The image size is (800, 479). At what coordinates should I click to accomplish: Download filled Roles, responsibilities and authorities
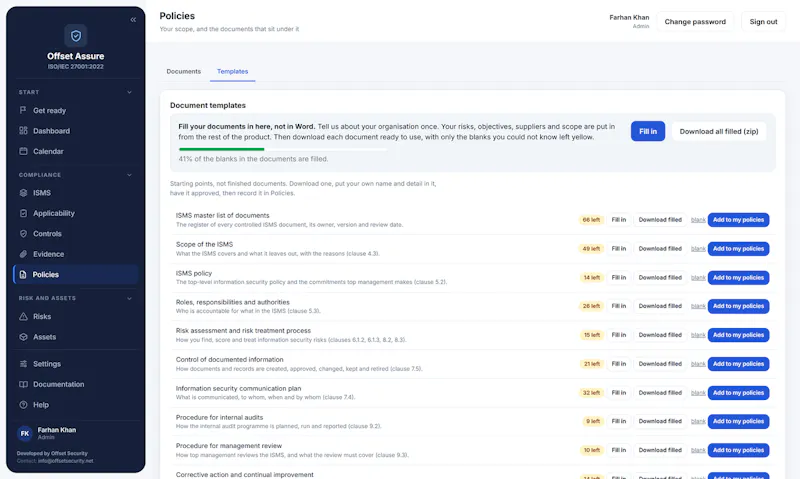click(660, 306)
